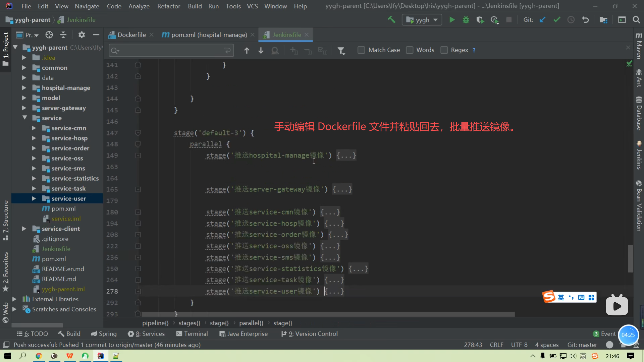This screenshot has height=362, width=644.
Task: Expand the hospital-manage folder
Action: (24, 88)
